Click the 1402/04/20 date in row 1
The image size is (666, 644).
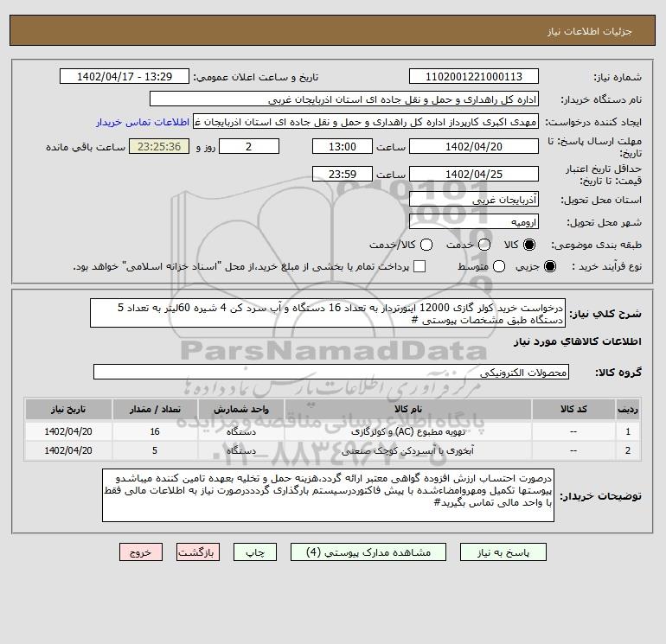click(68, 431)
